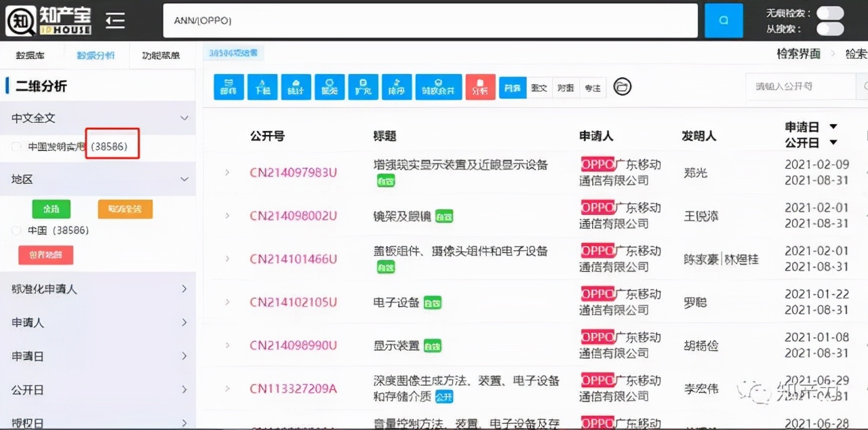Screen dimensions: 868x430
Task: Click the 发明人 column header
Action: [698, 136]
